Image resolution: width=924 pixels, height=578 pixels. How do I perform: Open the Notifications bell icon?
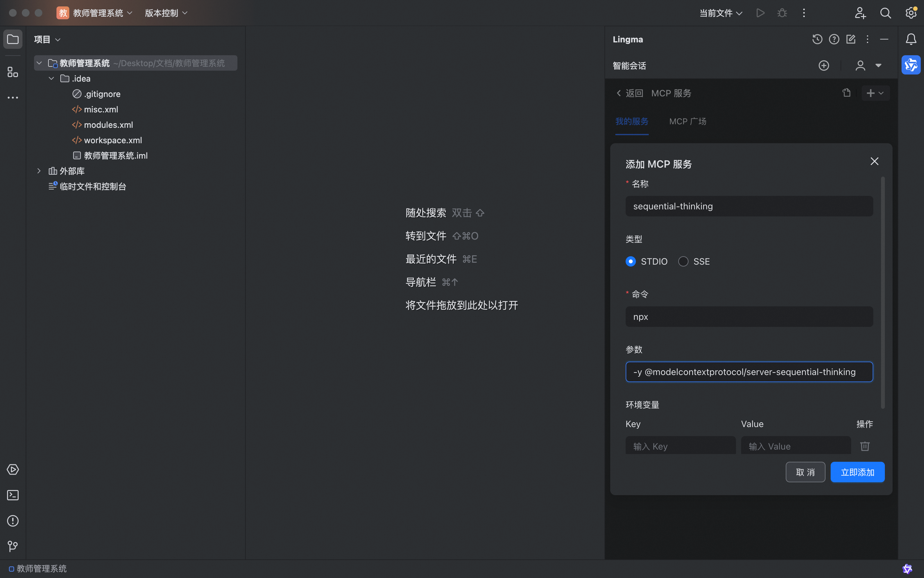[911, 39]
